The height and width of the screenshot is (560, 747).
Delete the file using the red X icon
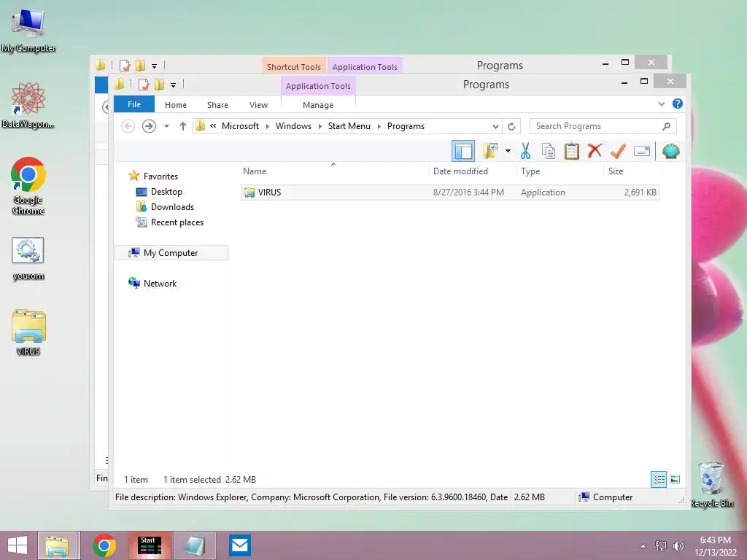pos(595,152)
